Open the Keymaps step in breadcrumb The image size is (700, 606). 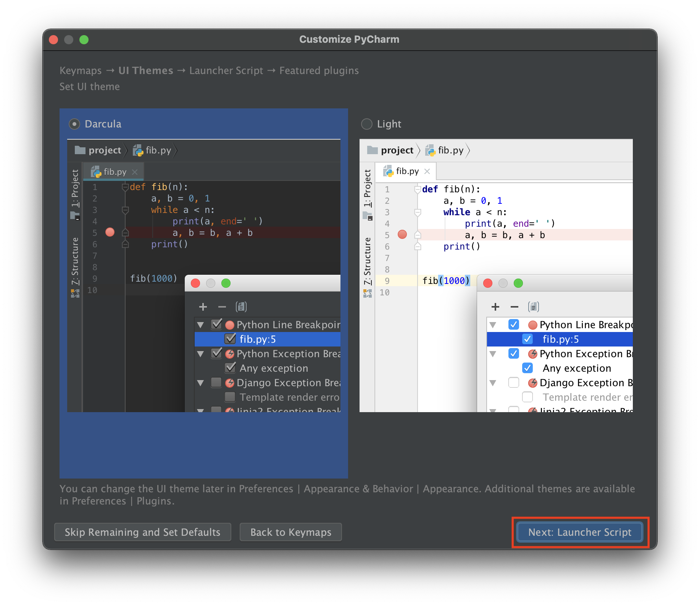(x=81, y=71)
